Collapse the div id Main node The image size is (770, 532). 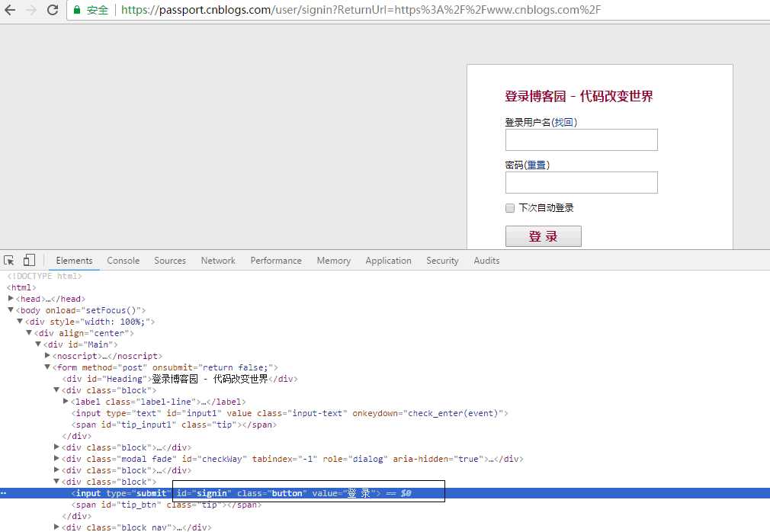coord(38,345)
